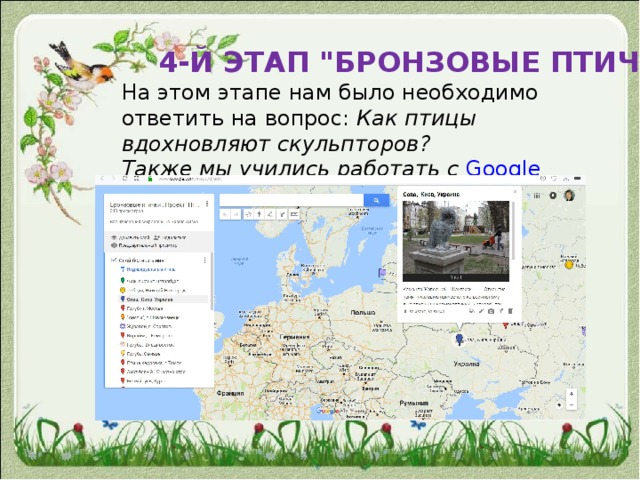640x480 pixels.
Task: Click the style (paint bucket) icon in info window
Action: (472, 311)
